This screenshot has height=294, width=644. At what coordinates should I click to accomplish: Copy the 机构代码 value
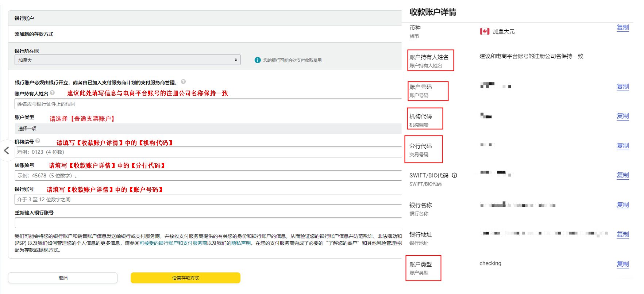coord(622,116)
